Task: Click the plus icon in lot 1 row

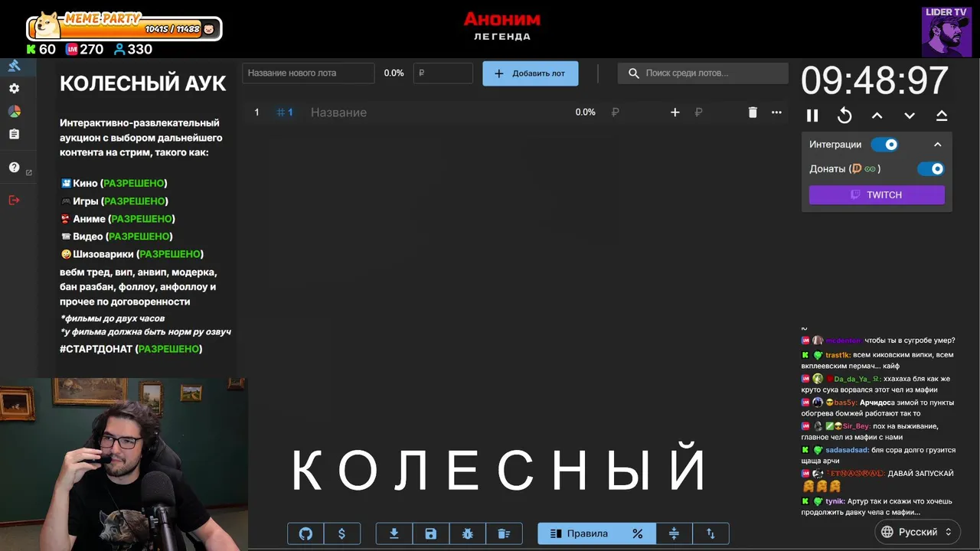Action: [675, 112]
